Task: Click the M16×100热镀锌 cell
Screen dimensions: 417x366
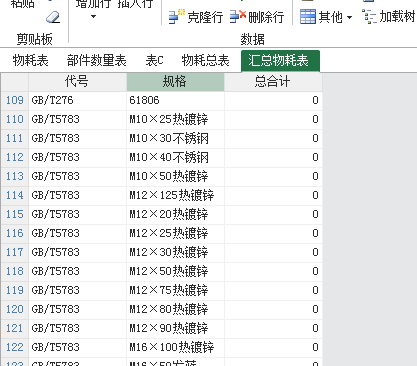Action: click(175, 347)
